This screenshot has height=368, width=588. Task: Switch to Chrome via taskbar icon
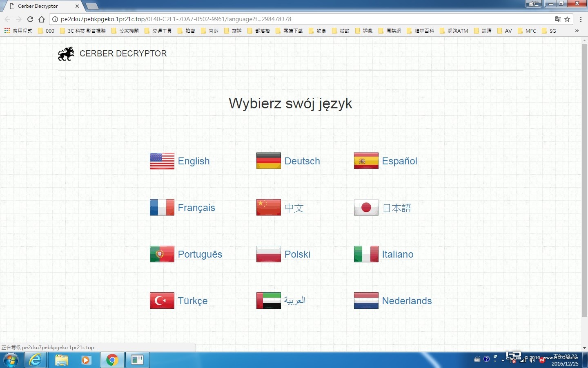click(112, 360)
